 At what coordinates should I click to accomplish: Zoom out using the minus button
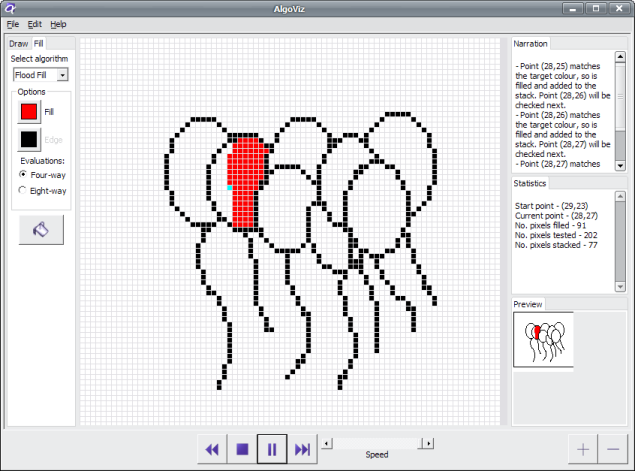pos(613,449)
